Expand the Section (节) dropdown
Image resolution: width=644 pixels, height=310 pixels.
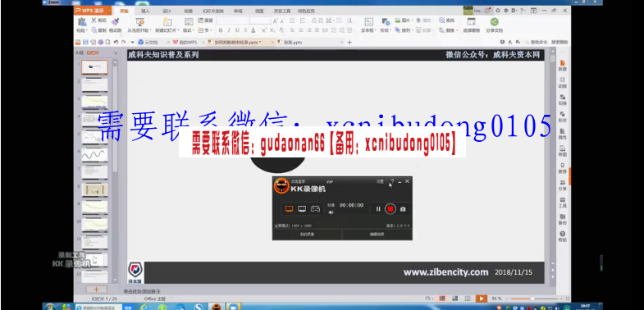click(212, 31)
